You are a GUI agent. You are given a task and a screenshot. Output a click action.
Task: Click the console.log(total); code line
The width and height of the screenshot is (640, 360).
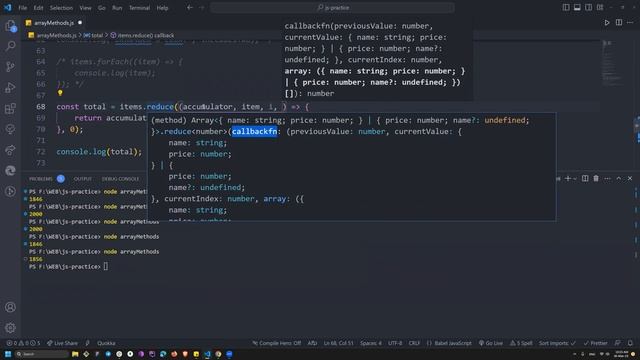pos(99,152)
